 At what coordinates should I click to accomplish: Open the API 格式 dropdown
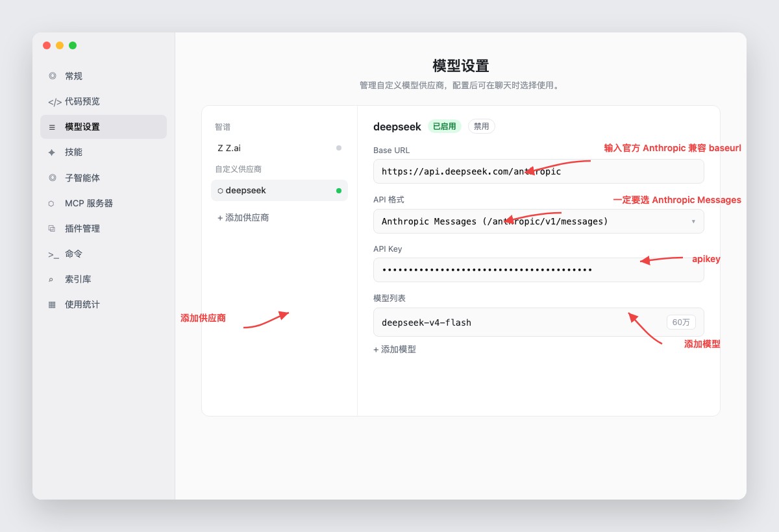[539, 221]
